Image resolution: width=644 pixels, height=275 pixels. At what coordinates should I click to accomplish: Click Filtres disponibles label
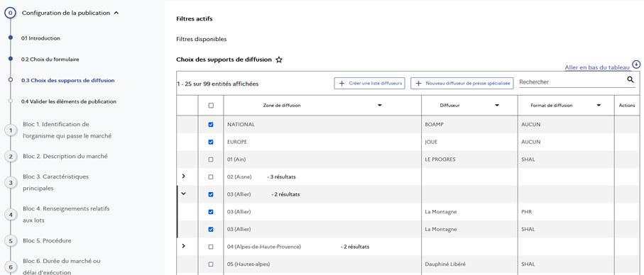201,40
